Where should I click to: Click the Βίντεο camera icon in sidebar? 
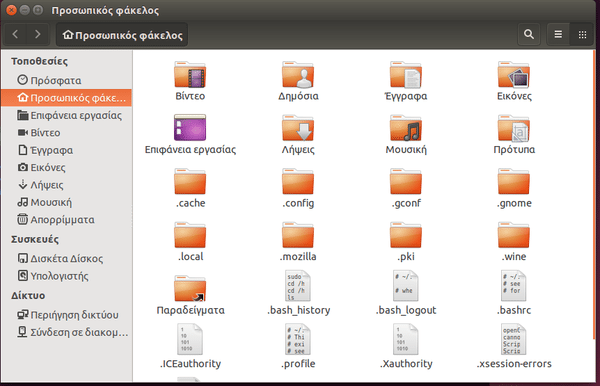point(23,132)
